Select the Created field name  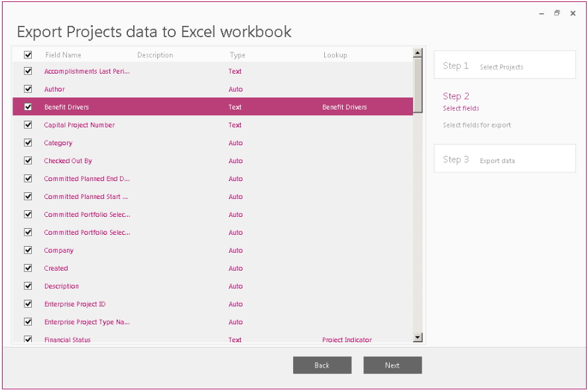tap(56, 269)
